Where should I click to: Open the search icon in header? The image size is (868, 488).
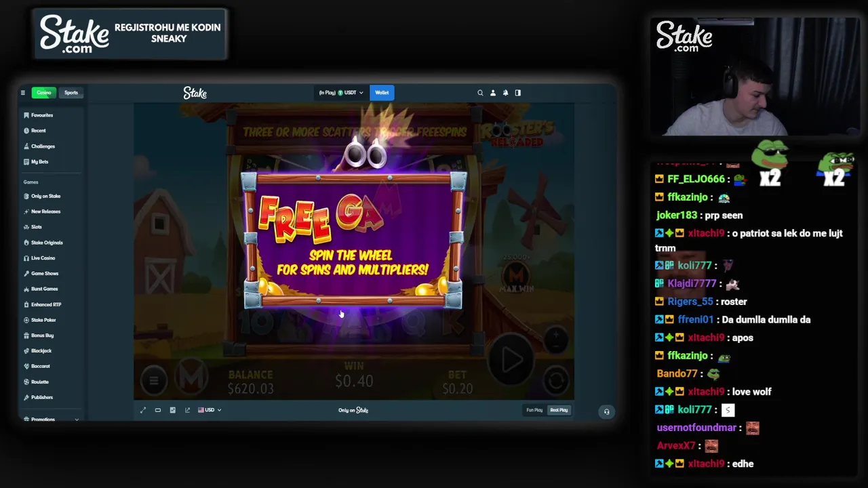coord(480,93)
